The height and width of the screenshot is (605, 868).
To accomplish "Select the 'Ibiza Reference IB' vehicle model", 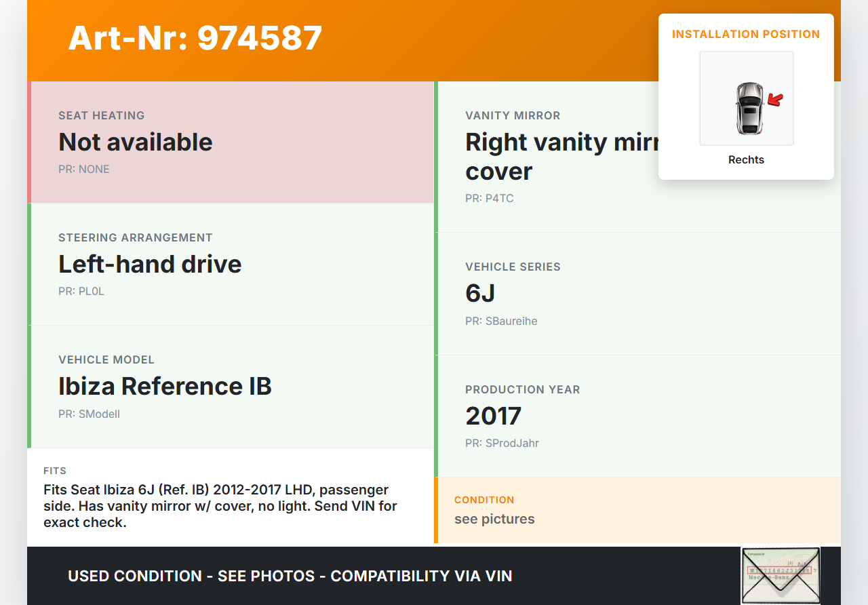I will click(165, 386).
